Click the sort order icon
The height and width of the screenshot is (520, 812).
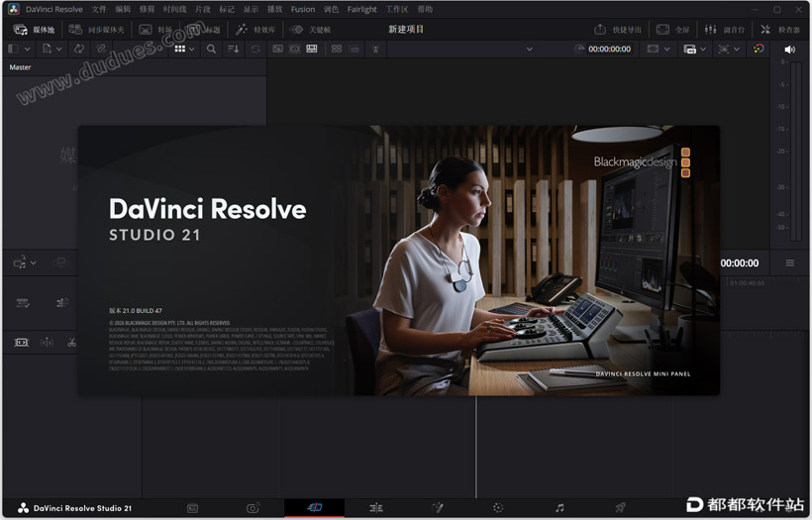pos(234,49)
